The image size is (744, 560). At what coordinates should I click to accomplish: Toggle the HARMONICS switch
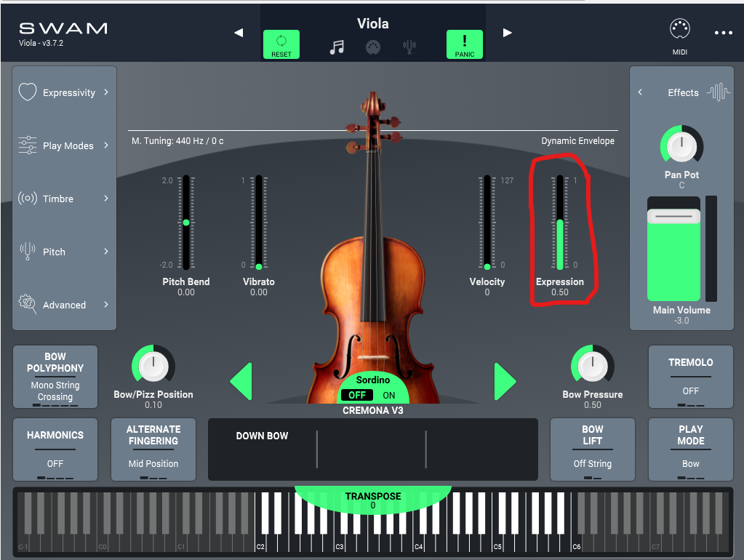55,449
